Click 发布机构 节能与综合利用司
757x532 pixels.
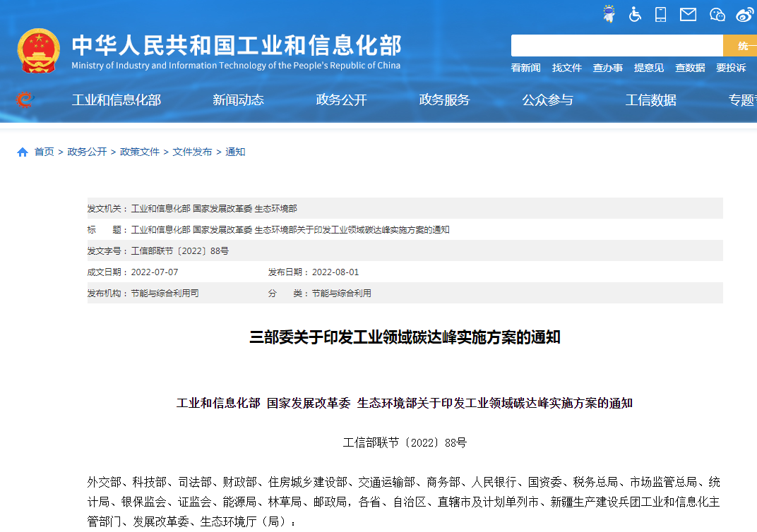click(x=165, y=294)
